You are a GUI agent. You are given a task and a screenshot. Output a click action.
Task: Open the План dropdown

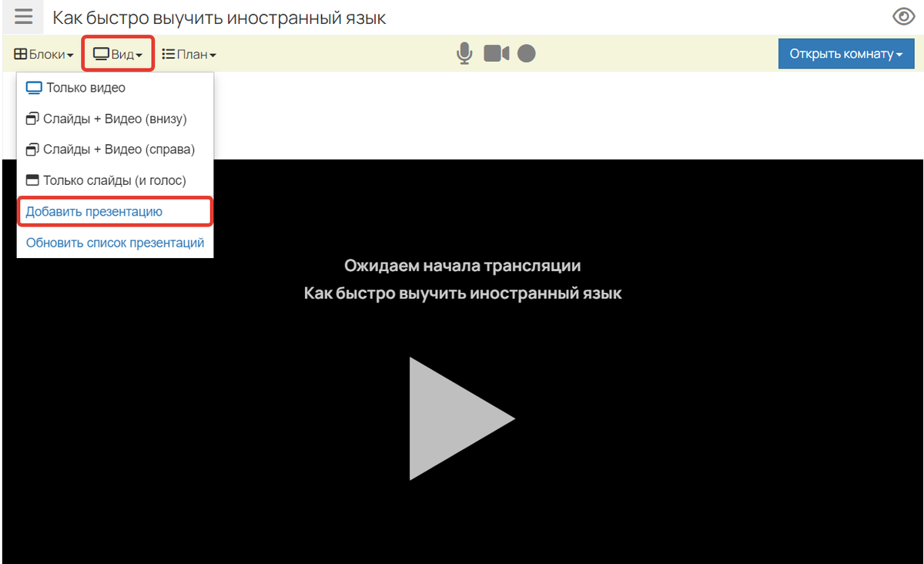(x=189, y=55)
